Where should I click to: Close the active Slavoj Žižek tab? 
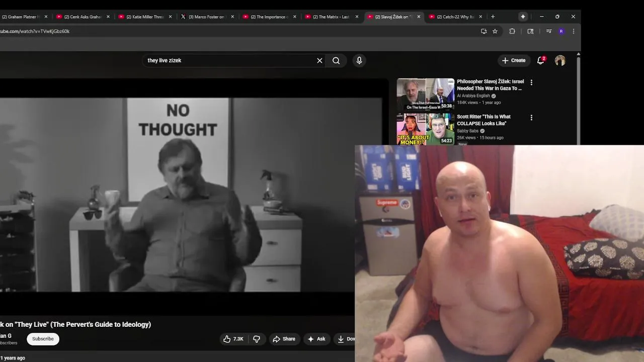419,17
